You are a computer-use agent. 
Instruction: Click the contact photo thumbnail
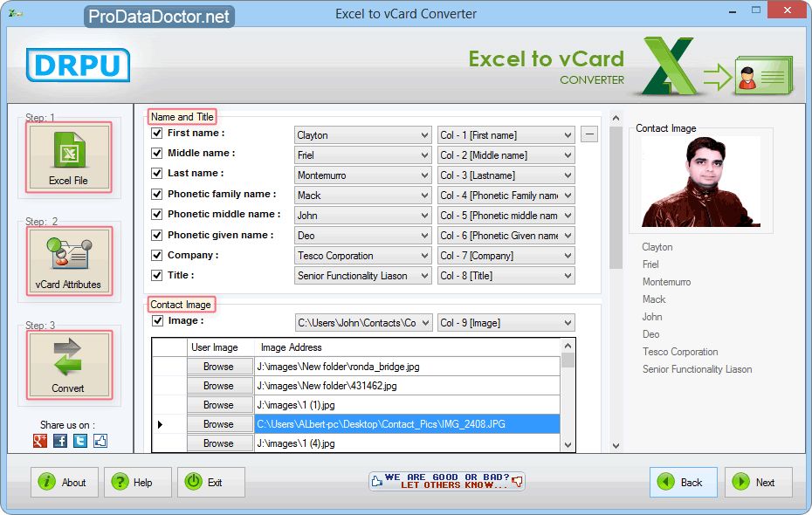pos(700,182)
